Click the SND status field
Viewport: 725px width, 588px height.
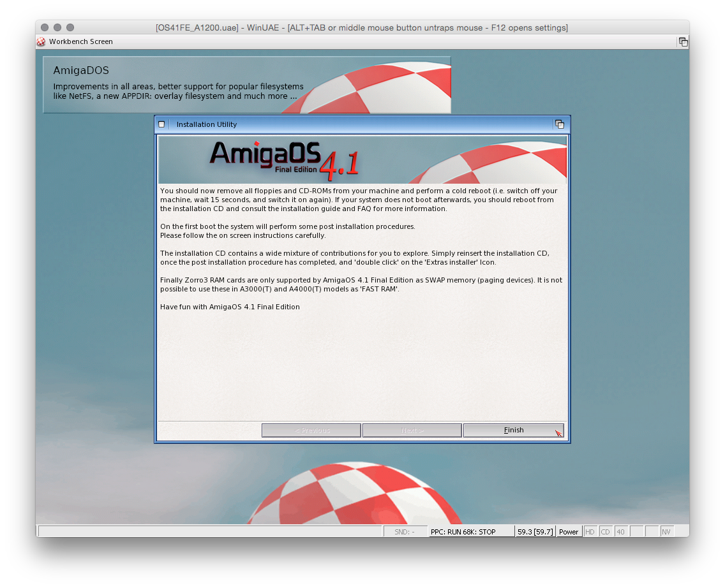tap(405, 532)
